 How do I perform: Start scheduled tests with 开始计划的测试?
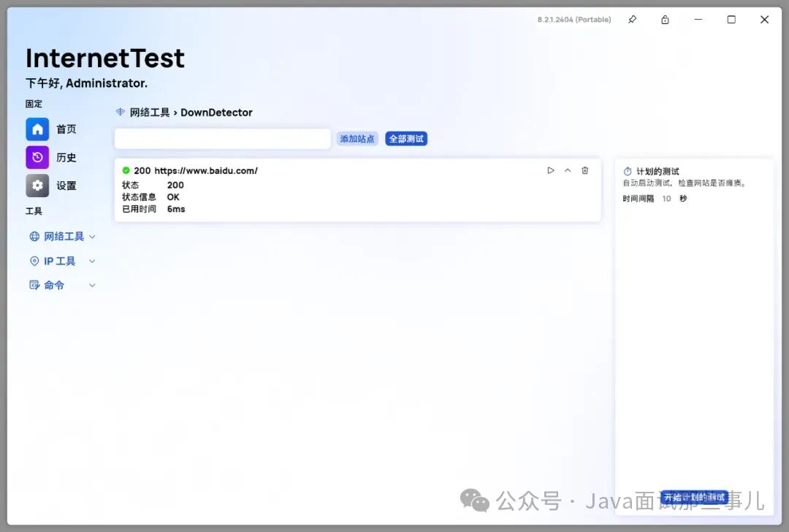pyautogui.click(x=694, y=498)
